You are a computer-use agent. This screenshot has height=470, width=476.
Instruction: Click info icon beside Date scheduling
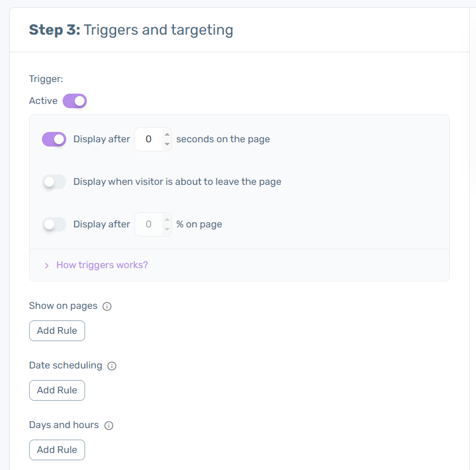tap(112, 366)
